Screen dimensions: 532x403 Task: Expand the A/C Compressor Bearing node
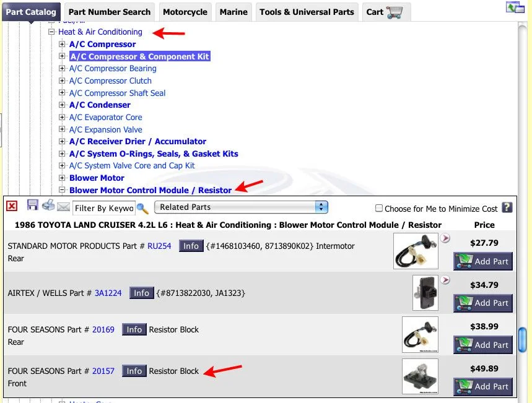pos(62,68)
